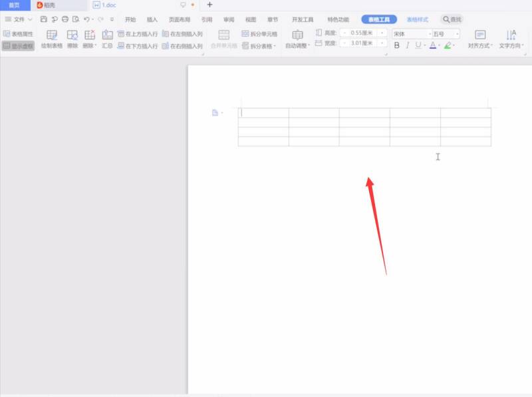Viewport: 532px width, 397px height.
Task: Toggle Underline formatting
Action: coord(418,45)
